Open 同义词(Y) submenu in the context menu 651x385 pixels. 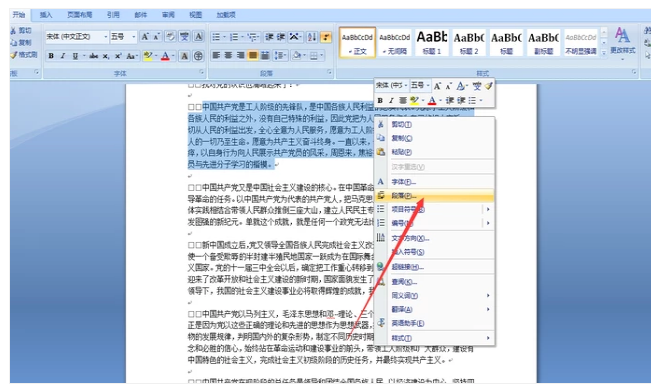(434, 296)
